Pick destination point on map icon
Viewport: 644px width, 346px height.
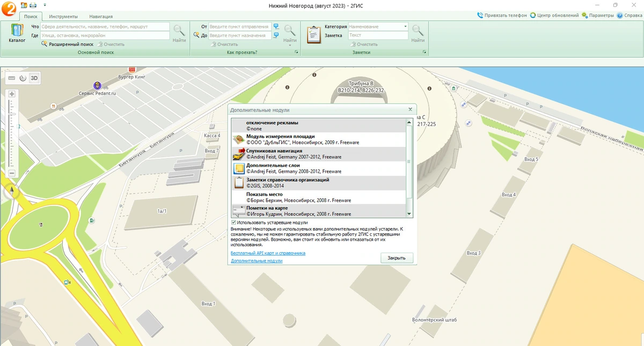276,35
